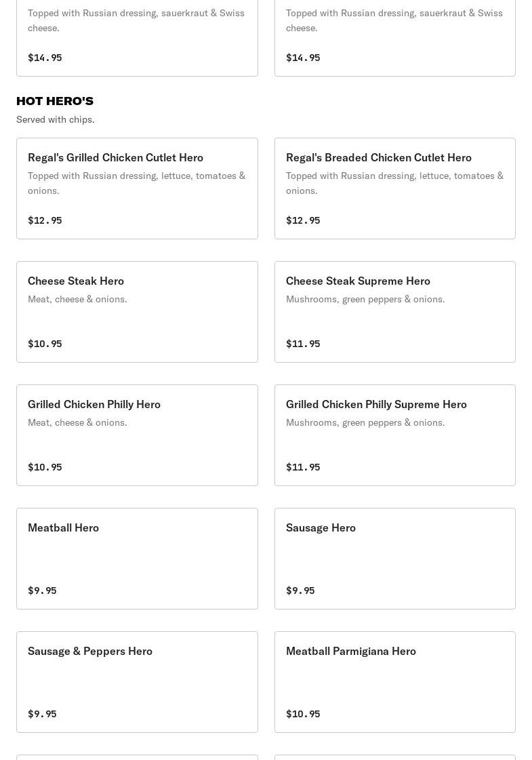
Task: Click 'Meat, cheese & onions.' under Cheese Steak Hero
Action: tap(77, 299)
